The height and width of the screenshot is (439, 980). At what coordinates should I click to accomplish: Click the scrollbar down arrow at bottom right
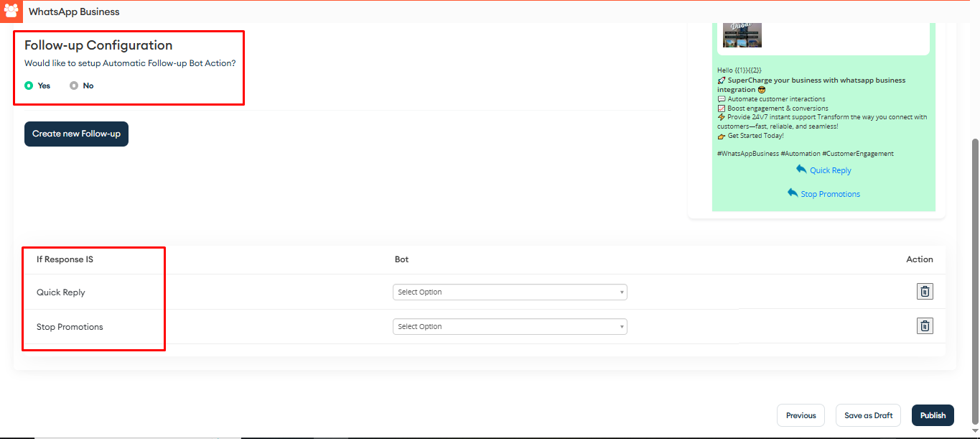point(974,431)
